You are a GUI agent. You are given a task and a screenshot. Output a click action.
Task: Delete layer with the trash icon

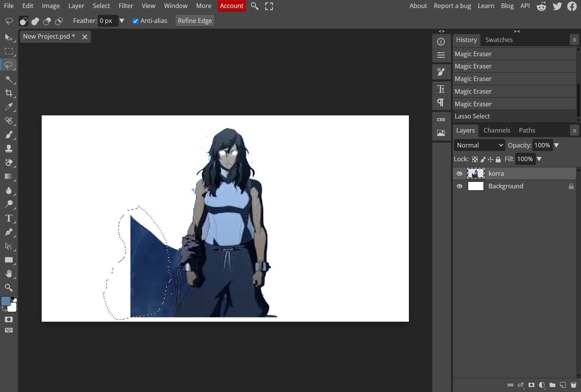click(x=573, y=385)
